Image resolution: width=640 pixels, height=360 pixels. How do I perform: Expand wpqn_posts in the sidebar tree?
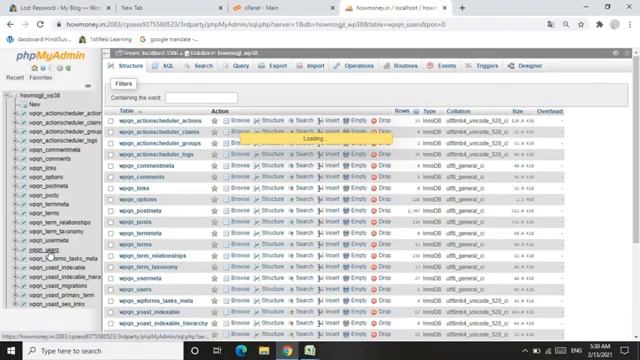click(16, 195)
